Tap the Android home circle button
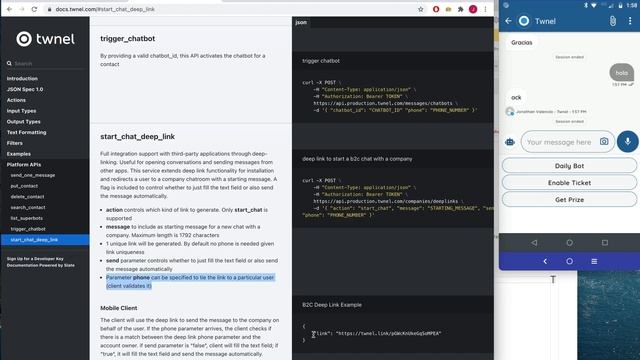This screenshot has height=360, width=640. (569, 242)
